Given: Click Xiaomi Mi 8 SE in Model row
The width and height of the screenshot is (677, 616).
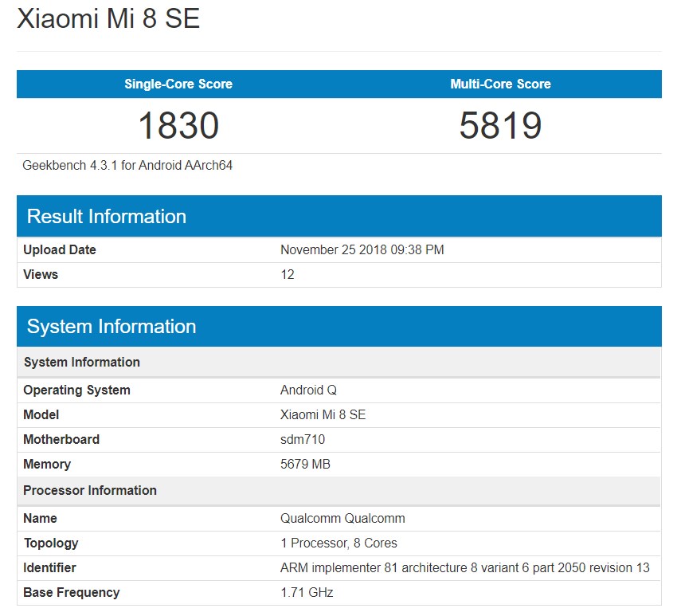Looking at the screenshot, I should [323, 414].
